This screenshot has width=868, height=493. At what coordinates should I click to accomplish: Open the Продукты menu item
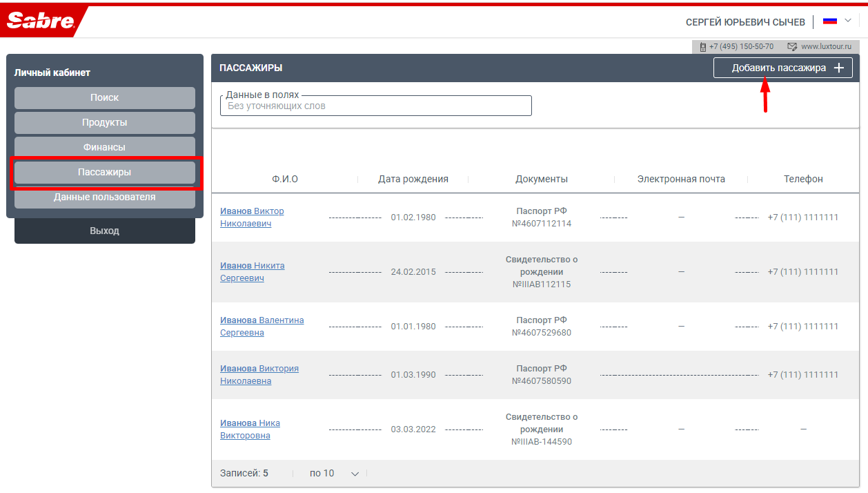pos(104,123)
